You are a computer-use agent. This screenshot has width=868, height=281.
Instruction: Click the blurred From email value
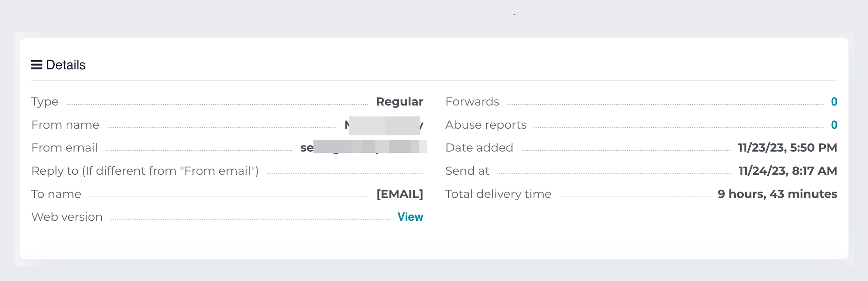pos(364,147)
